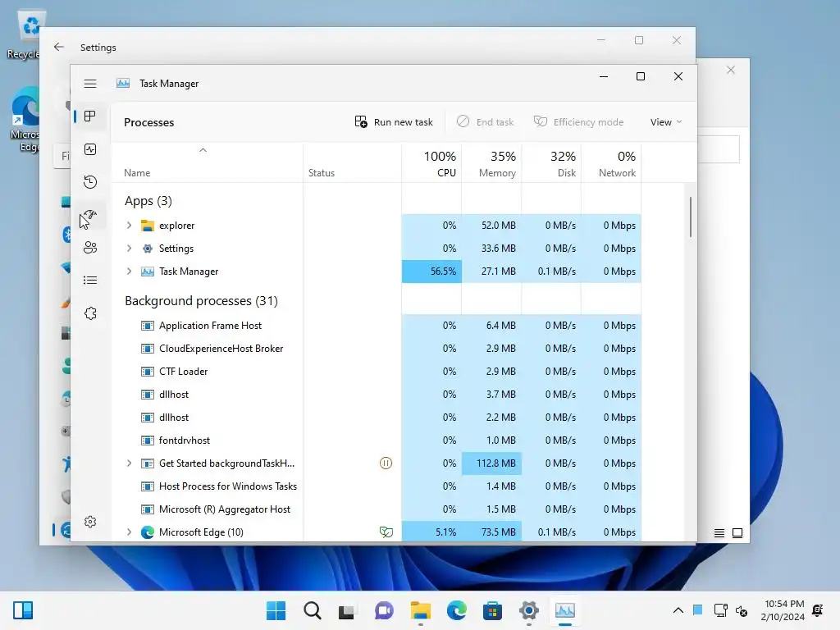Expand the explorer process group

(x=129, y=226)
